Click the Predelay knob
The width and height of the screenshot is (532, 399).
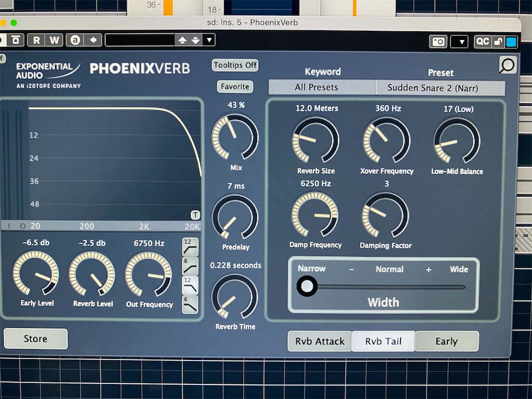[x=235, y=217]
